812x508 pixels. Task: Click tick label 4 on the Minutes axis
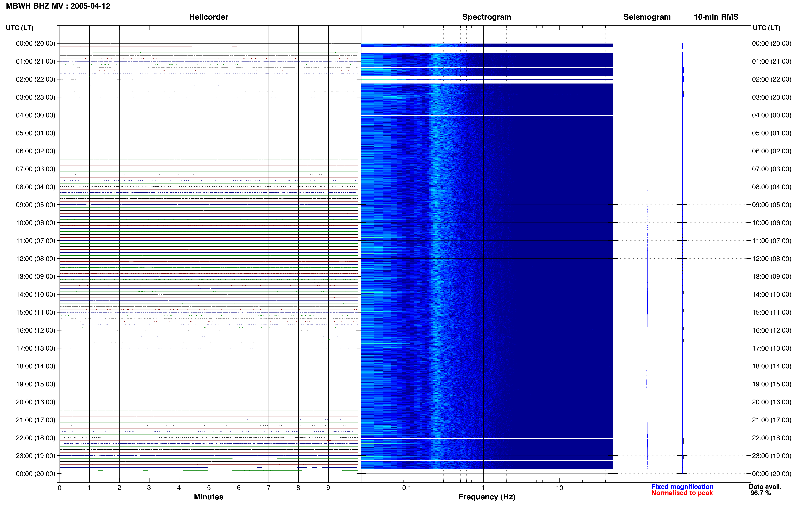(179, 488)
